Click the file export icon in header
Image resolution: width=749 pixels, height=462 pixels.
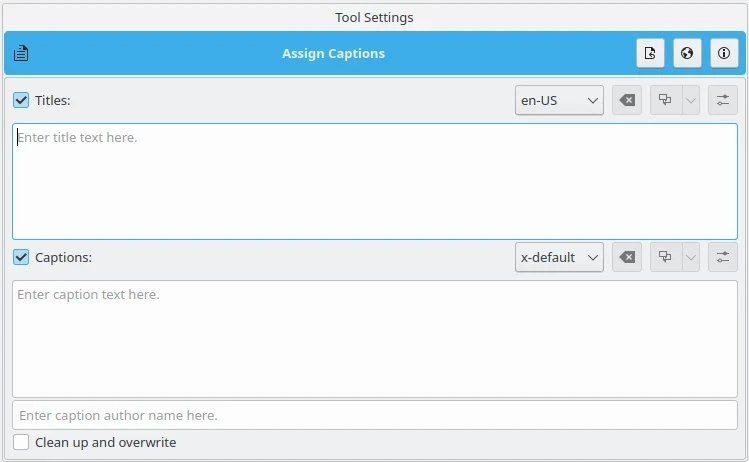pyautogui.click(x=651, y=54)
